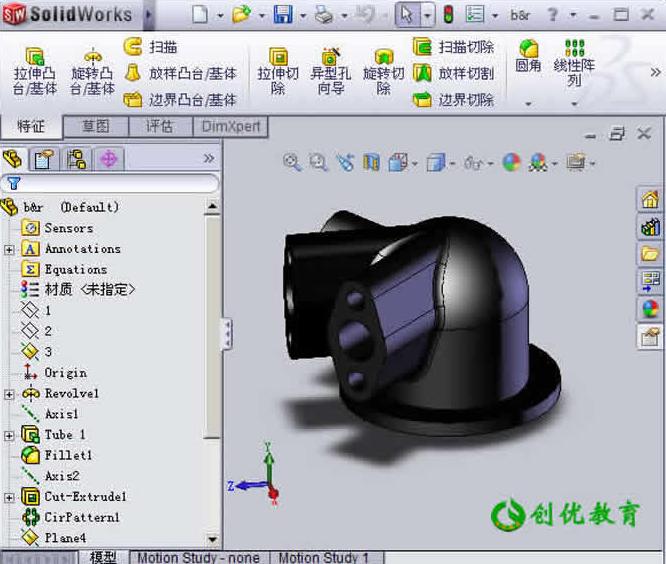Choose the 圆角 fillet tool
This screenshot has height=564, width=666.
click(x=528, y=56)
